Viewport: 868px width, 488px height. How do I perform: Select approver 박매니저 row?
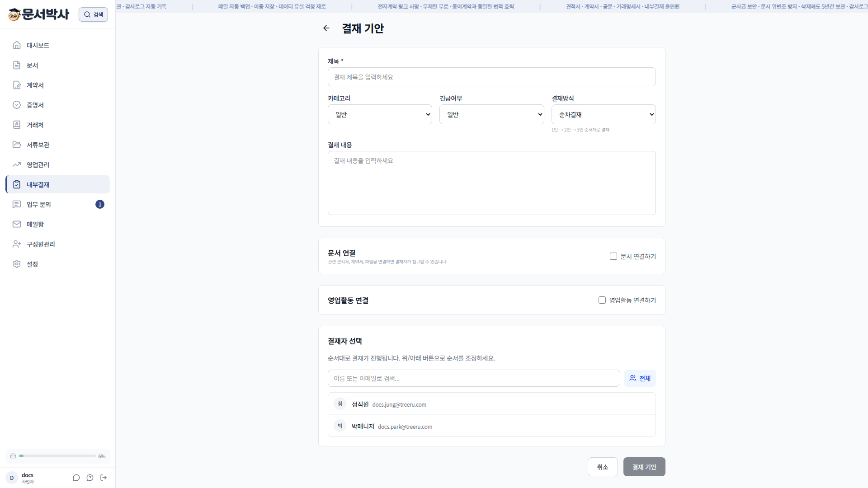491,426
